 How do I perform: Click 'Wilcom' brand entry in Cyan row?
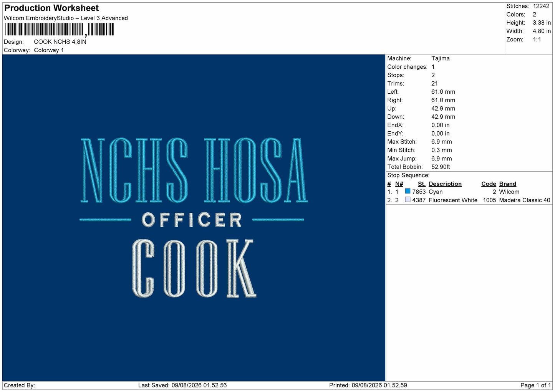pos(509,192)
